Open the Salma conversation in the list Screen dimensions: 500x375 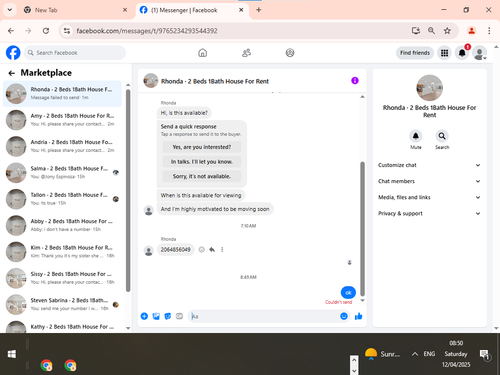pyautogui.click(x=62, y=172)
